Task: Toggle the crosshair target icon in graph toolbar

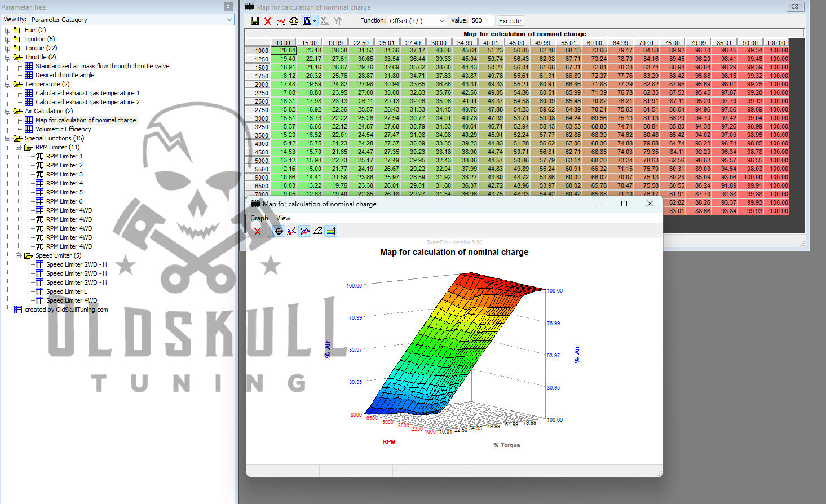Action: tap(279, 231)
